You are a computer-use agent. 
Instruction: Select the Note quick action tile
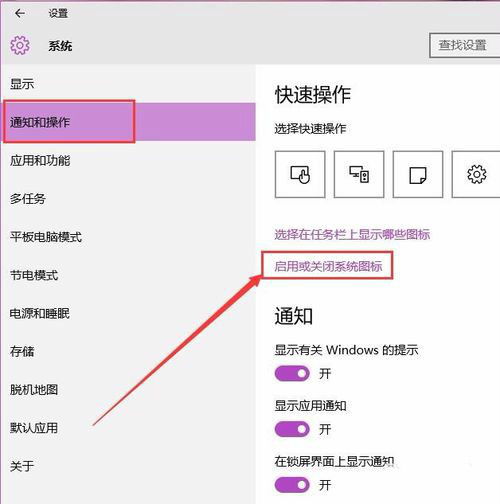pyautogui.click(x=418, y=174)
